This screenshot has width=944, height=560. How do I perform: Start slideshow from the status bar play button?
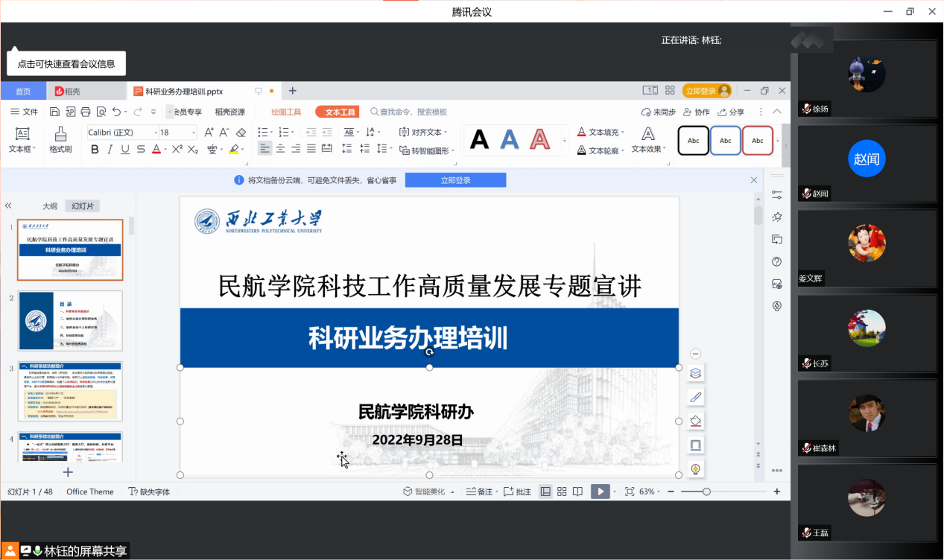tap(599, 491)
